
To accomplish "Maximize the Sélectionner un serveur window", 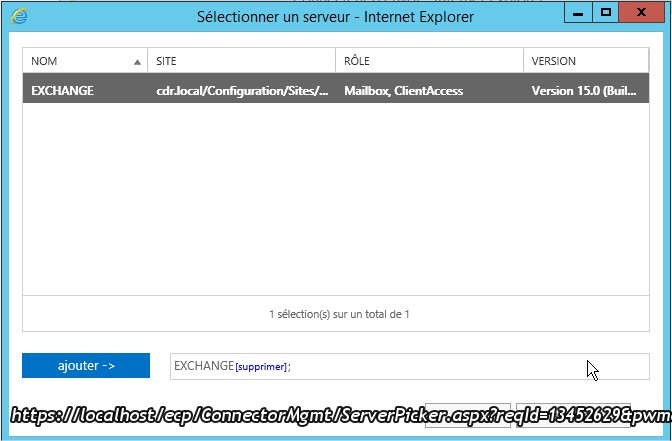I will pos(606,13).
